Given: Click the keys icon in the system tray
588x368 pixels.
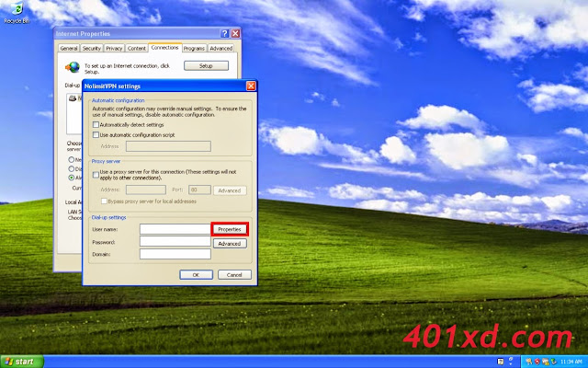Looking at the screenshot, I should click(529, 362).
